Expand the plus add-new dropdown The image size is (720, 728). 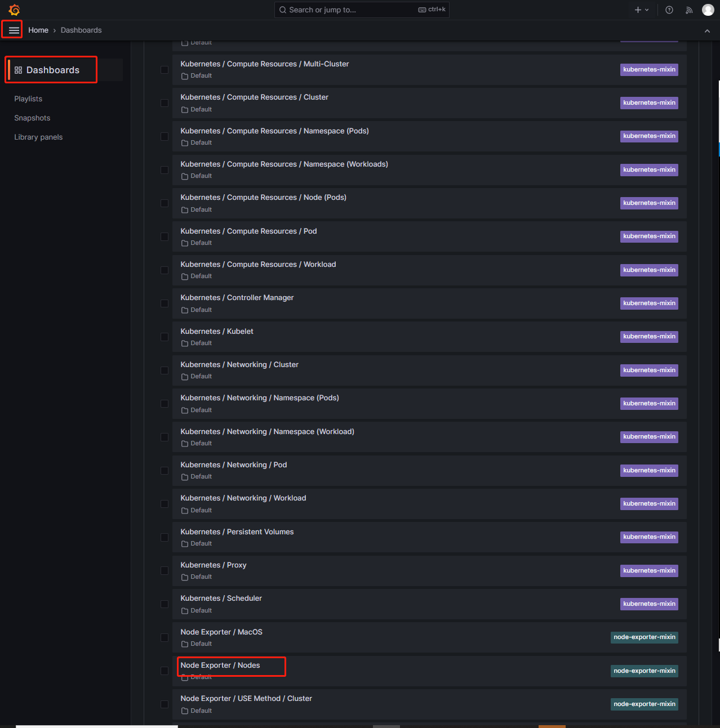click(642, 10)
